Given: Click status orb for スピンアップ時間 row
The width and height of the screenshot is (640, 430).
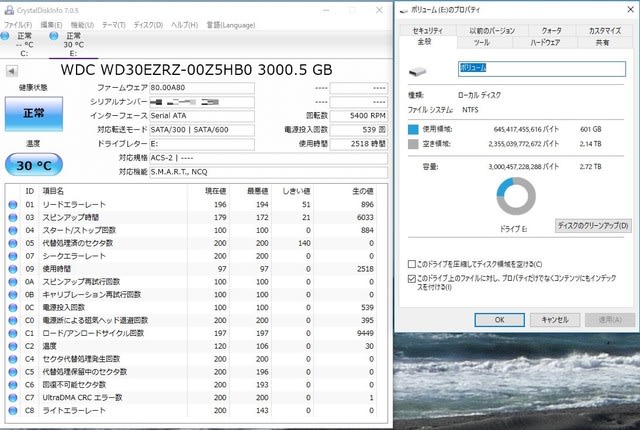Looking at the screenshot, I should pyautogui.click(x=13, y=218).
